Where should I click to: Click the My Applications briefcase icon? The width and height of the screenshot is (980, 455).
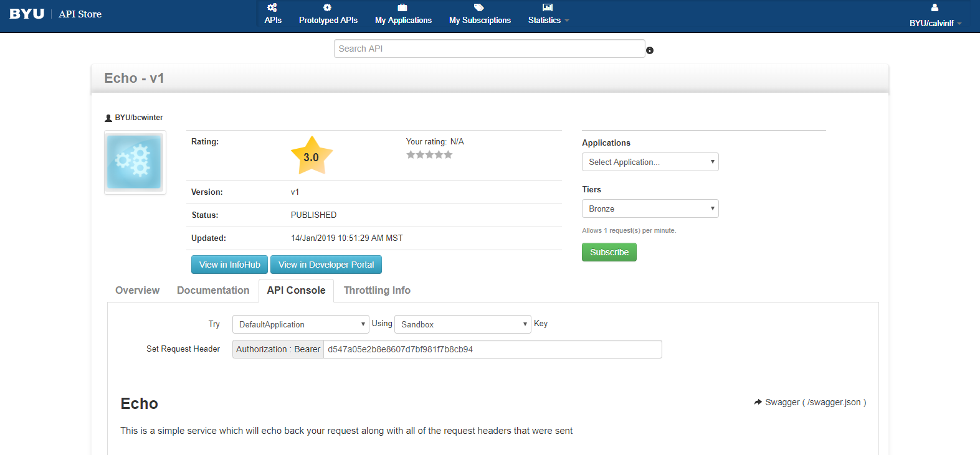(402, 7)
